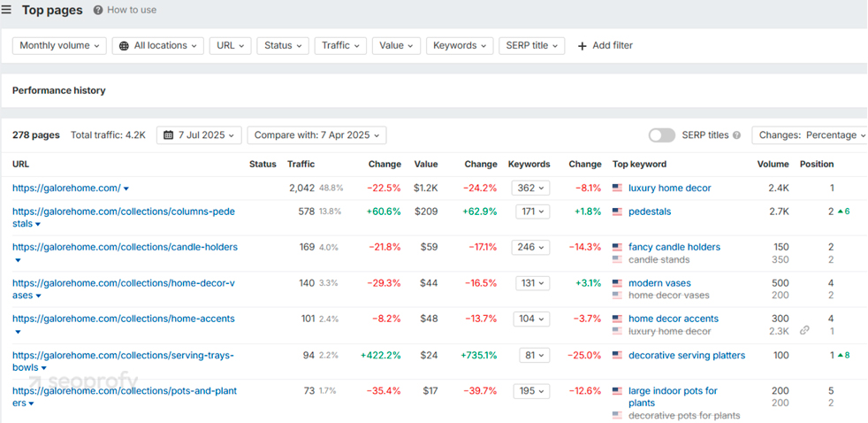Open Compare with 7 Apr 2025 dropdown
This screenshot has height=423, width=868.
pyautogui.click(x=316, y=135)
